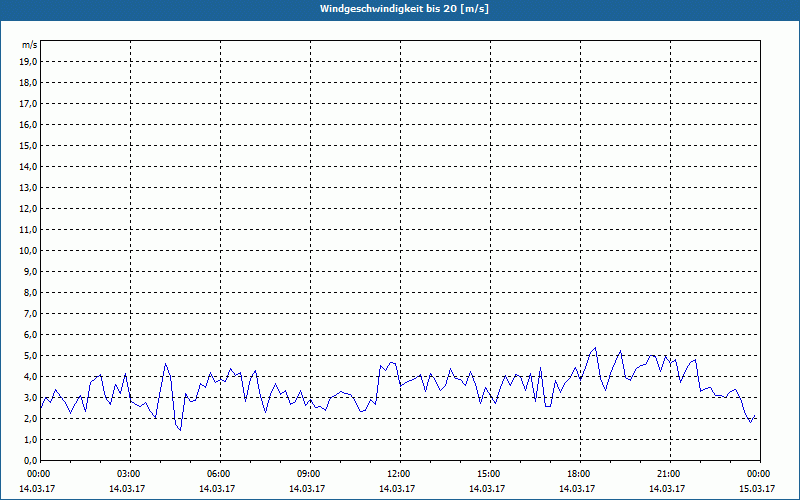Select the "5,0" y-axis label
Screen dimensions: 800x500
pos(30,356)
